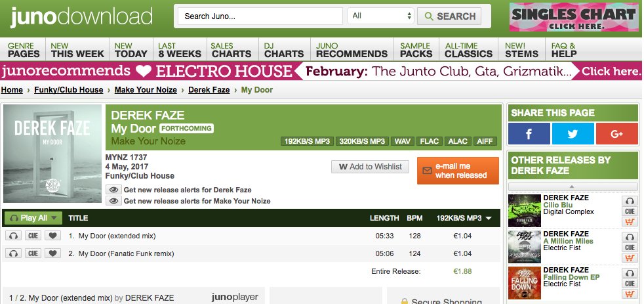Listen to A Million Miles headphone icon

point(630,237)
